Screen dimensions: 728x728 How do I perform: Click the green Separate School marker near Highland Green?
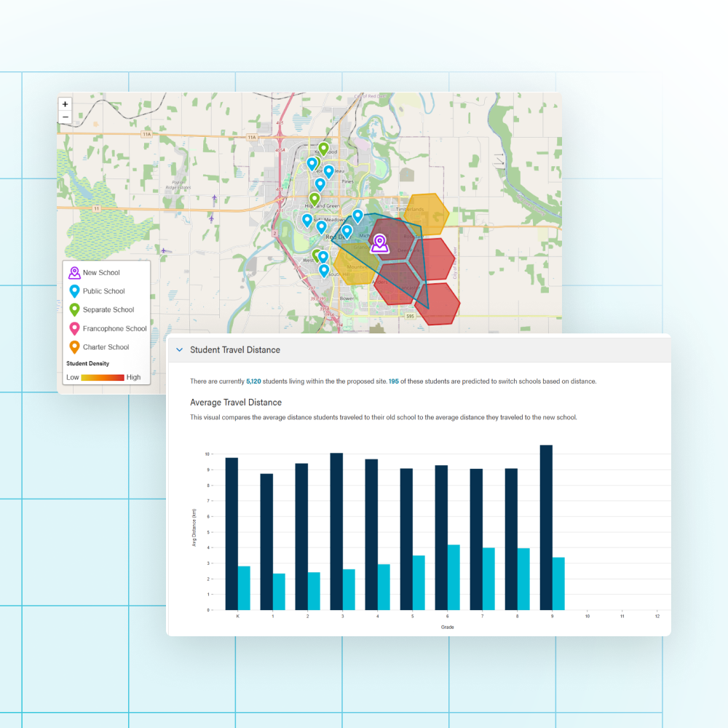click(316, 197)
